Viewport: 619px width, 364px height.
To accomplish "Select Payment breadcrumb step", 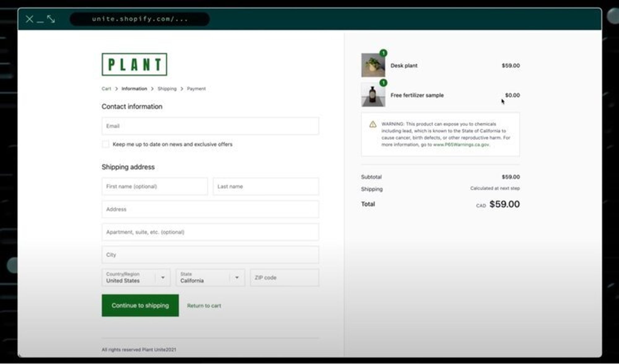I will click(196, 89).
